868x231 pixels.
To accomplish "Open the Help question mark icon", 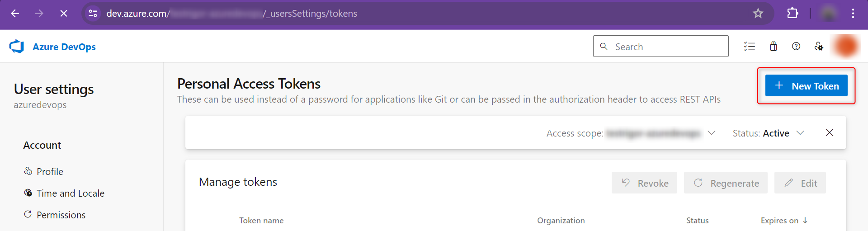I will 796,47.
